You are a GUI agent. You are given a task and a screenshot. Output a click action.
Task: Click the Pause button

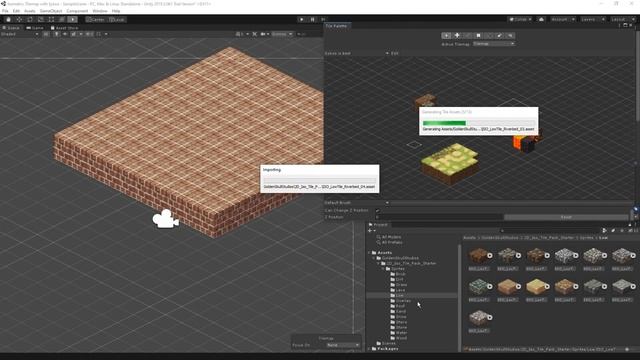click(313, 19)
